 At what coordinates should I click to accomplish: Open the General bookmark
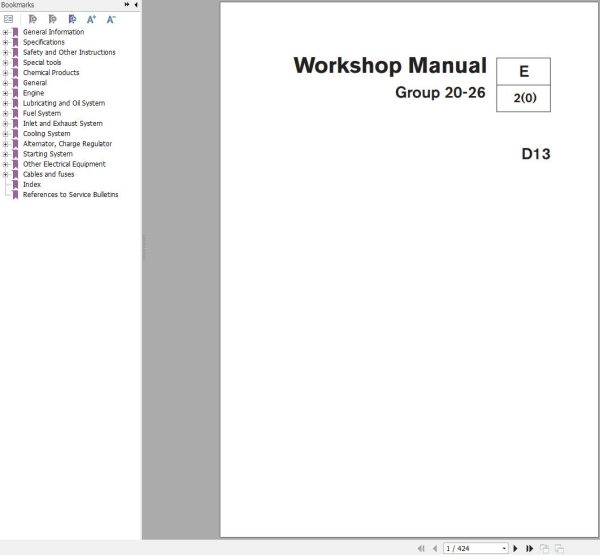pyautogui.click(x=35, y=83)
